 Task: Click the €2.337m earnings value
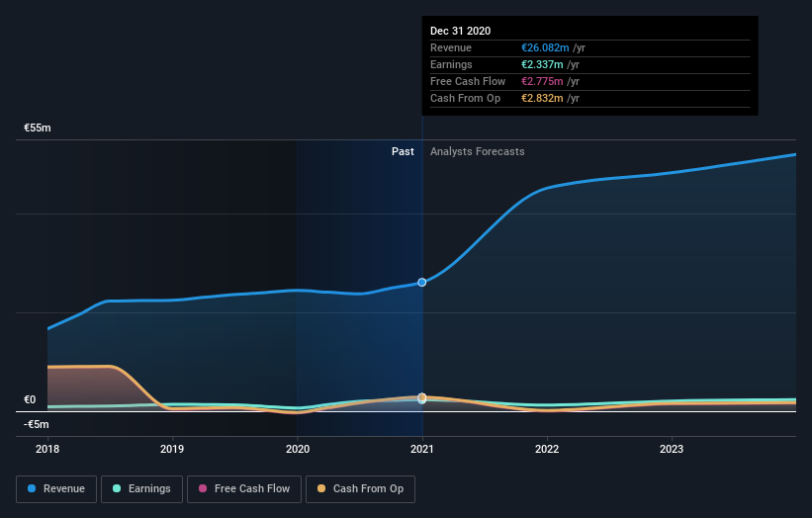click(542, 64)
